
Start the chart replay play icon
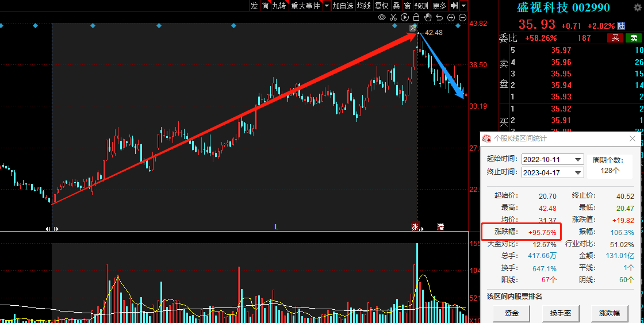tap(405, 17)
